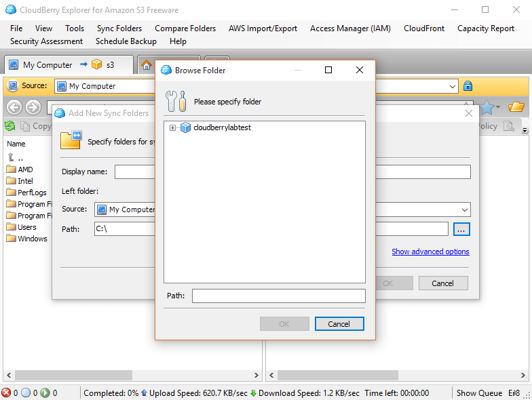Click Show Queue in status bar

tap(479, 393)
